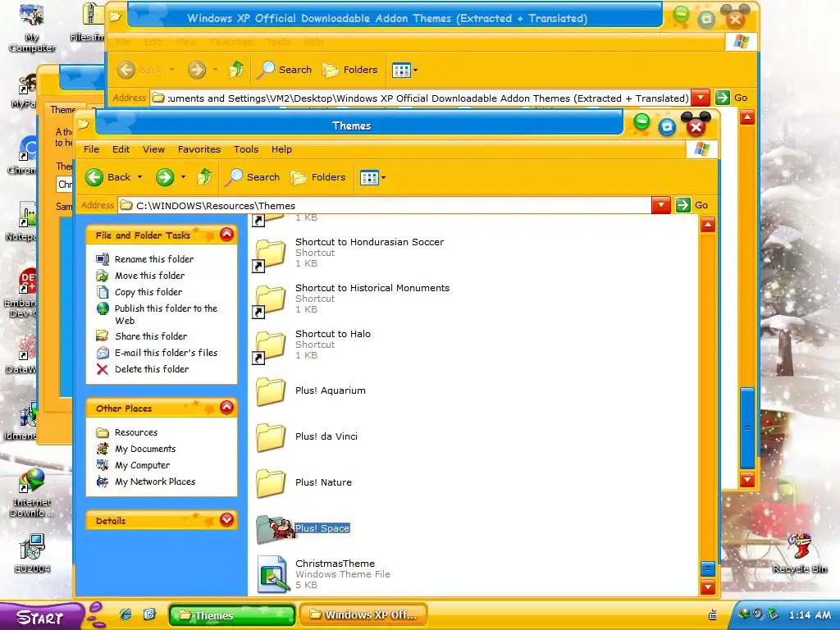The width and height of the screenshot is (840, 630).
Task: Click E-mail this folder's files
Action: tap(166, 353)
